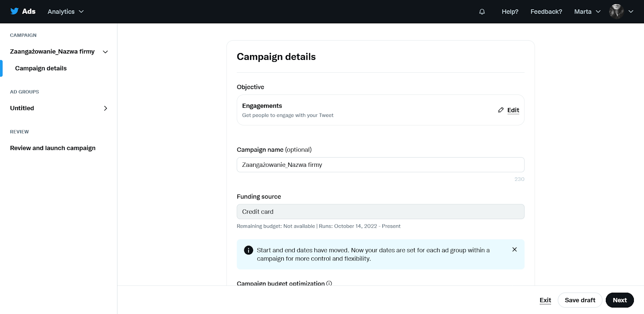
Task: Click into the Campaign name field
Action: point(380,165)
